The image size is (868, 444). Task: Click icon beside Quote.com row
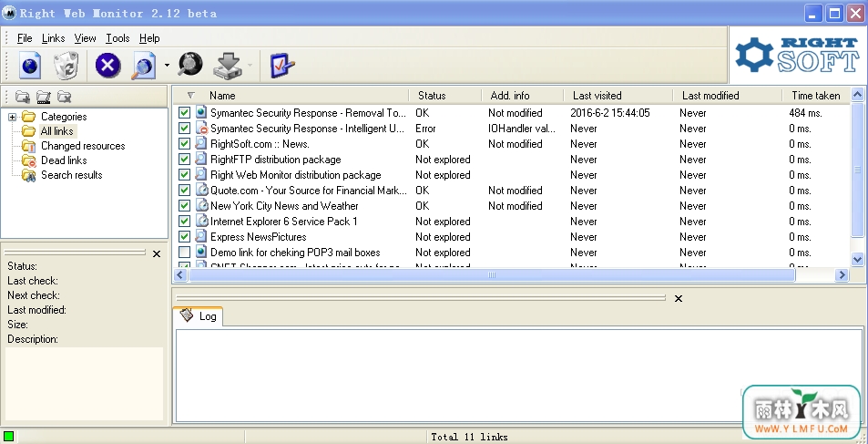pos(201,191)
